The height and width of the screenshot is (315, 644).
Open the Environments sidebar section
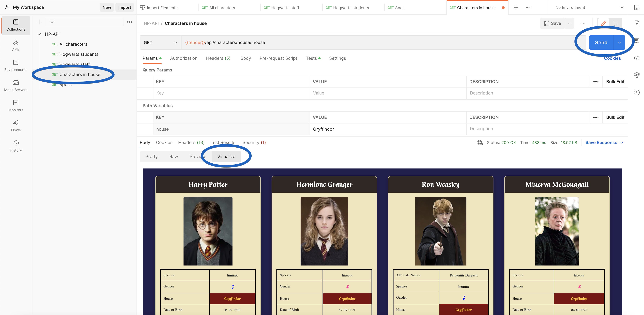(16, 66)
